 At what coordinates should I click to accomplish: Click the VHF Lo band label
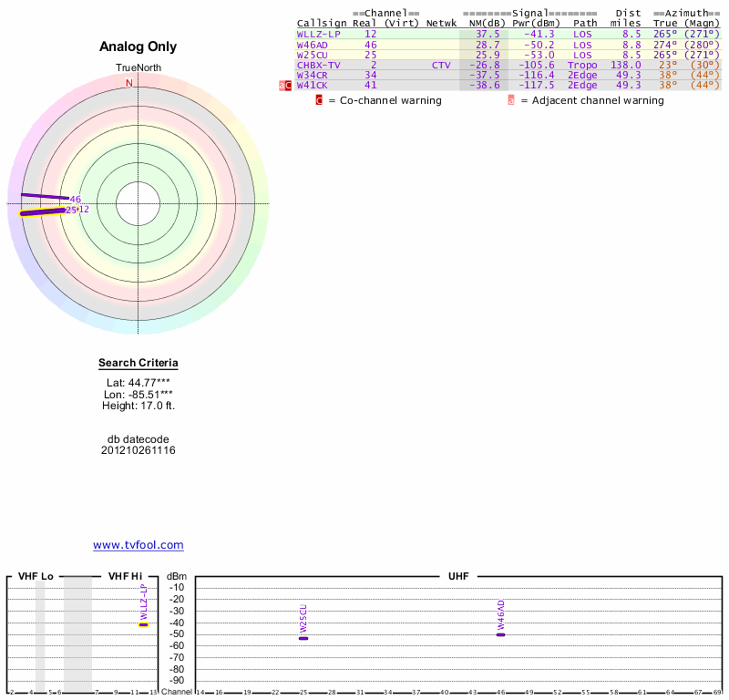pyautogui.click(x=36, y=576)
